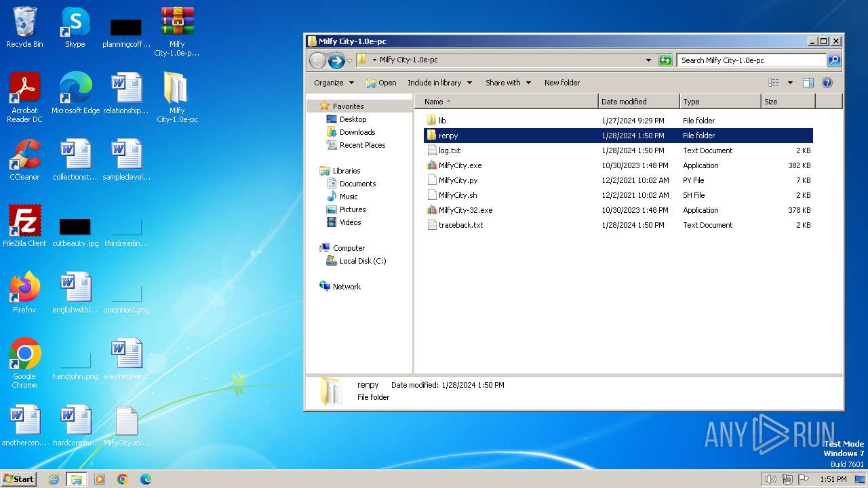Sort by Size column header
868x488 pixels.
pos(788,102)
